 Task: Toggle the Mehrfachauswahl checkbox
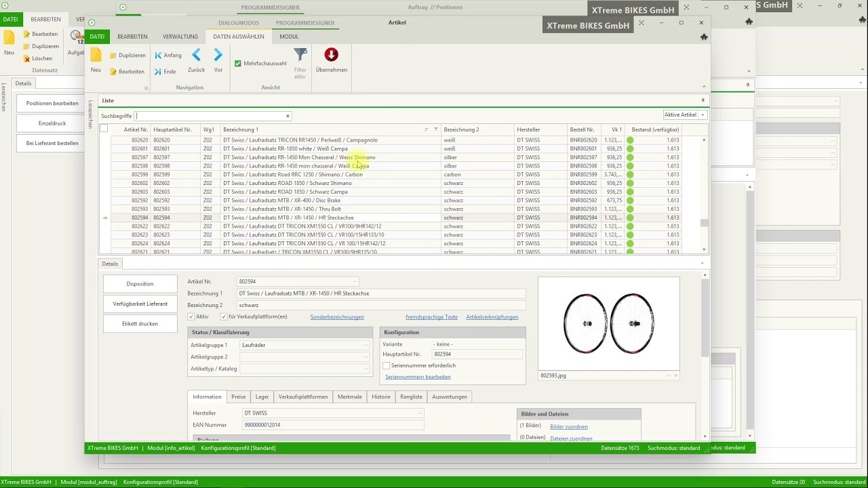click(x=238, y=64)
